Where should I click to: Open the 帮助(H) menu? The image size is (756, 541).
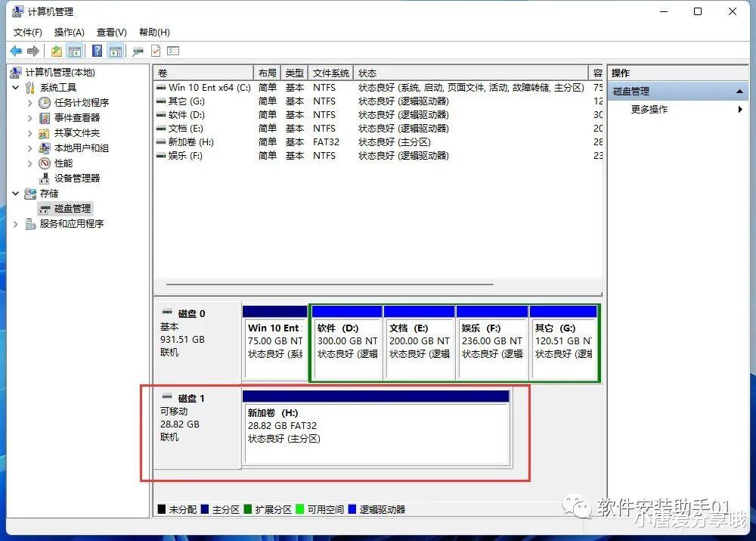(154, 33)
